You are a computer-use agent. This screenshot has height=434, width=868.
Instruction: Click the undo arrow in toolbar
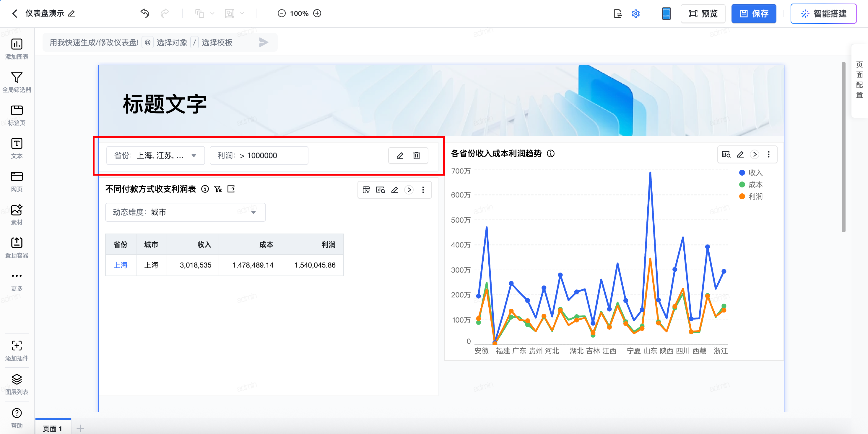144,14
